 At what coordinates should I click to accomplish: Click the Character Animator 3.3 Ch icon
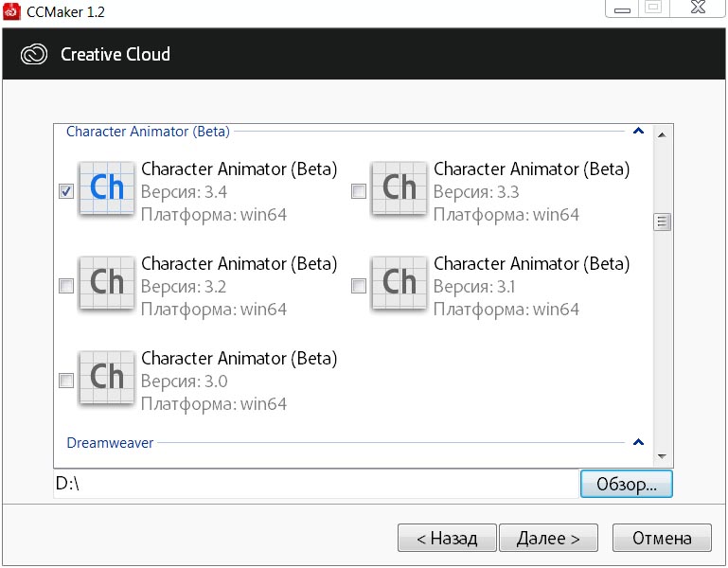(x=400, y=188)
